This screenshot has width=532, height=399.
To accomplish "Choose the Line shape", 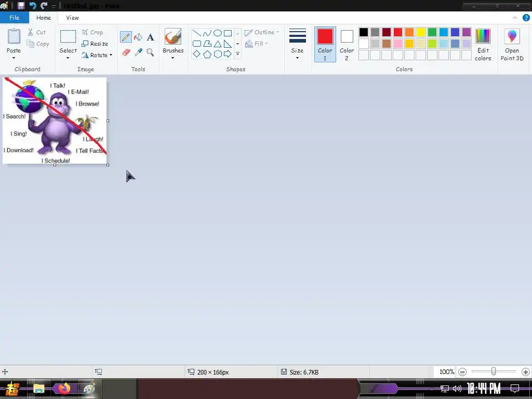I will [x=197, y=33].
